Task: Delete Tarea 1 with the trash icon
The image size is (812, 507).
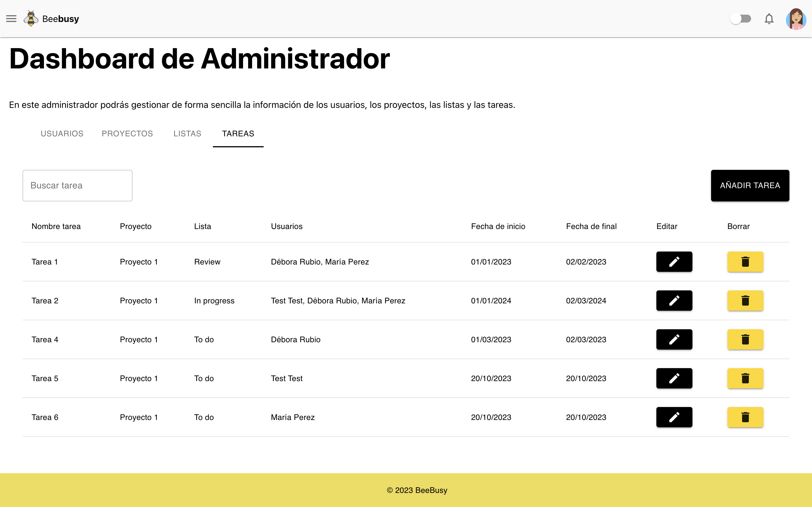Action: (x=745, y=262)
